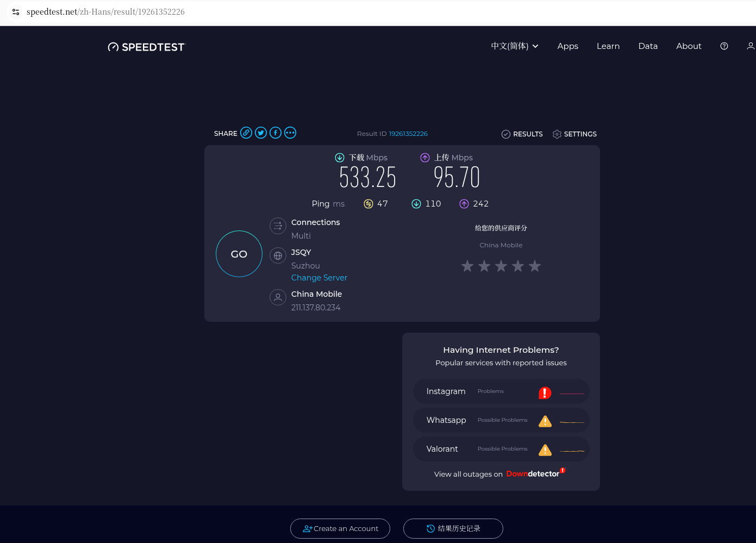Image resolution: width=756 pixels, height=543 pixels.
Task: Click the upload arrow icon beside 上传
Action: 425,158
